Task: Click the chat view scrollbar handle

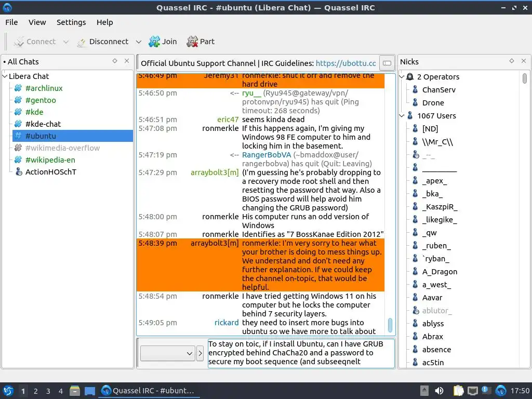Action: pos(390,325)
